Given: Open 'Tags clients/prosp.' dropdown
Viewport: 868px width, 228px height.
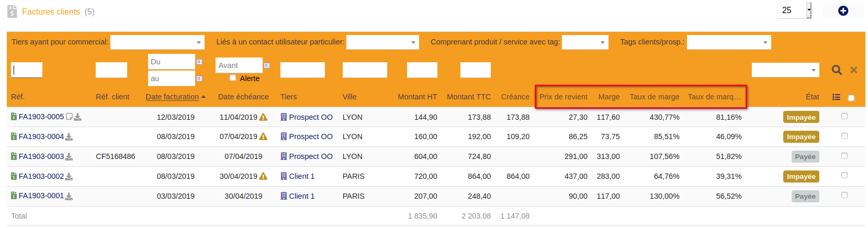Looking at the screenshot, I should [x=728, y=42].
